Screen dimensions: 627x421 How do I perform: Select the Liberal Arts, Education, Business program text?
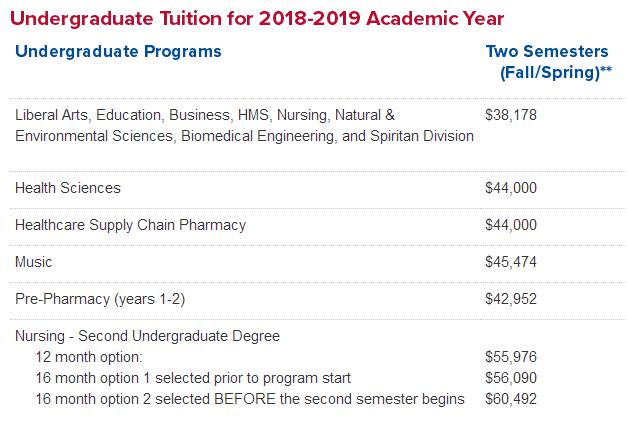244,125
